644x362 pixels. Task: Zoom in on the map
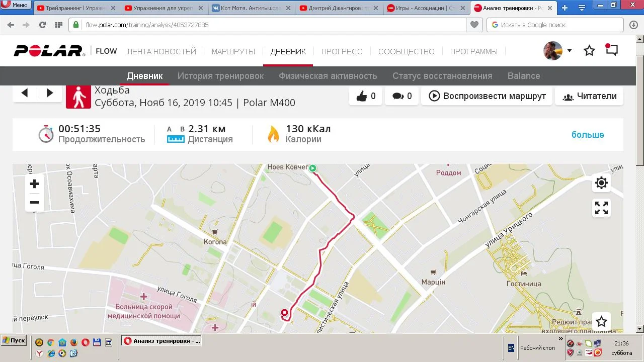34,184
